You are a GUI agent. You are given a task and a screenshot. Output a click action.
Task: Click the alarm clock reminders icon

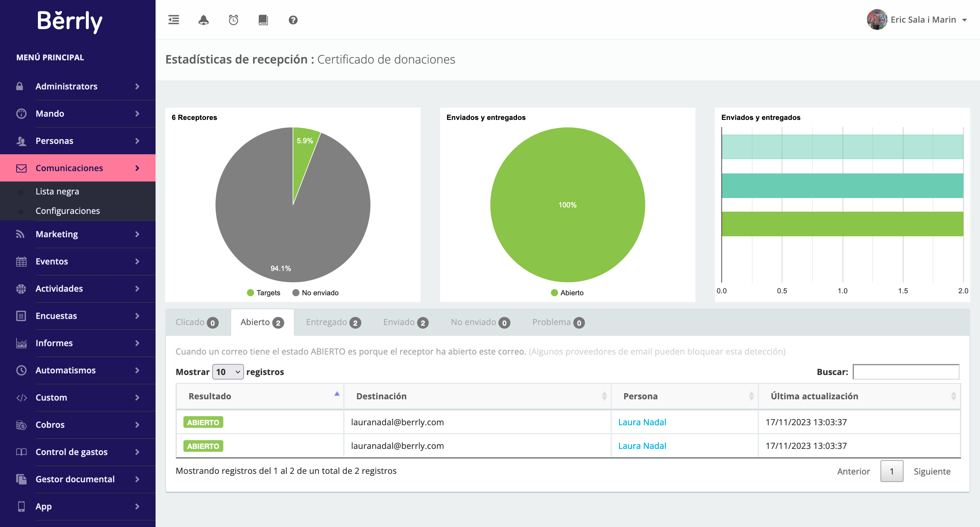234,20
